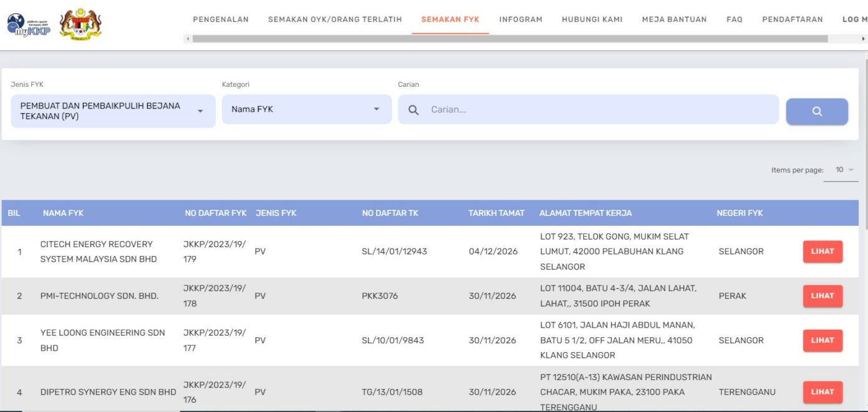Open the Jenis FYK dropdown
Screen dimensions: 868x412
tap(112, 109)
